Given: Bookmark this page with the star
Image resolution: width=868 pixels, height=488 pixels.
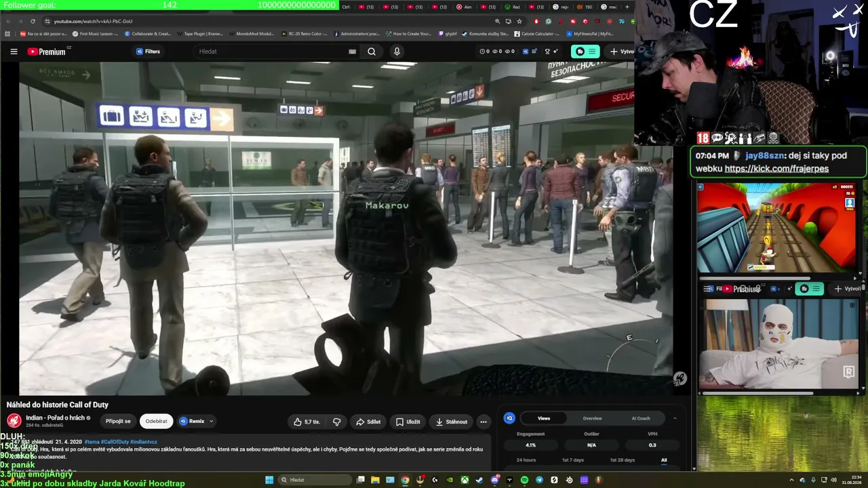Looking at the screenshot, I should click(x=519, y=21).
